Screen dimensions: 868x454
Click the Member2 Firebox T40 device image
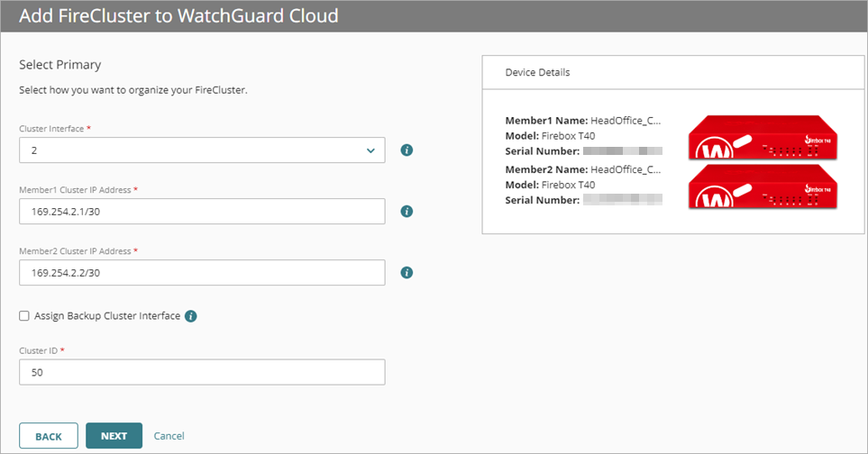(x=763, y=186)
